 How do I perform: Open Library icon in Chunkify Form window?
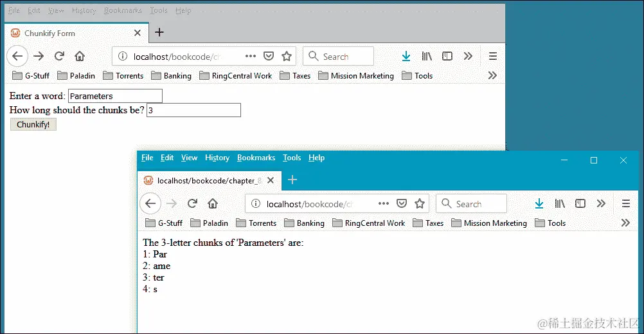pyautogui.click(x=427, y=57)
